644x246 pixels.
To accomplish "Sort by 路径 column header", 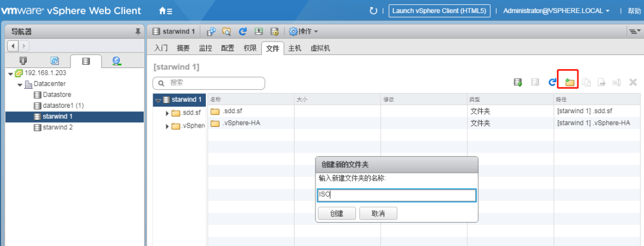I will tap(597, 99).
